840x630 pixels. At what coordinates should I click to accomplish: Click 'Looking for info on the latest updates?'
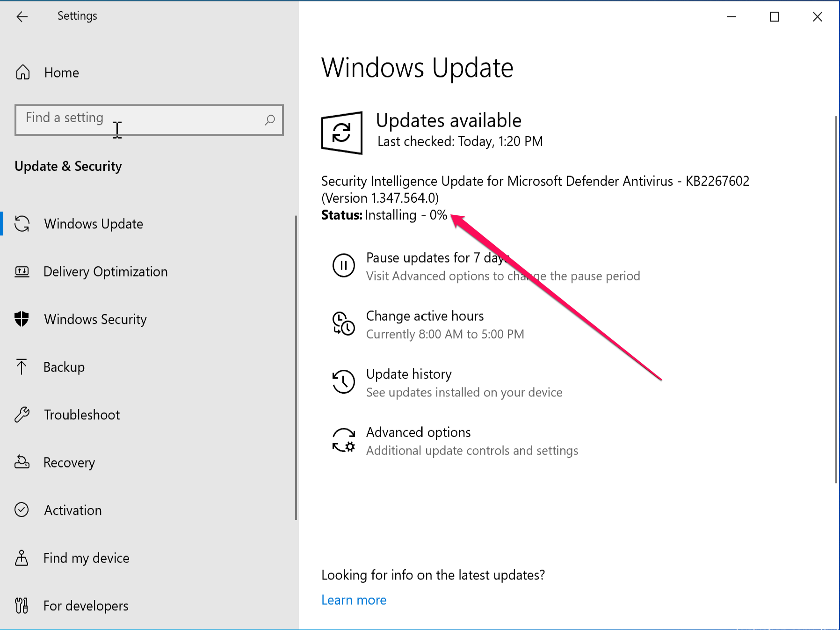(x=433, y=575)
